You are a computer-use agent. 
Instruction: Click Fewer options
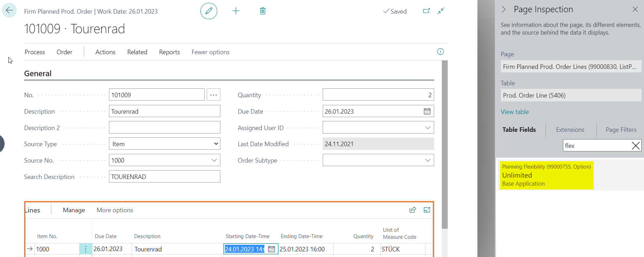(x=210, y=52)
